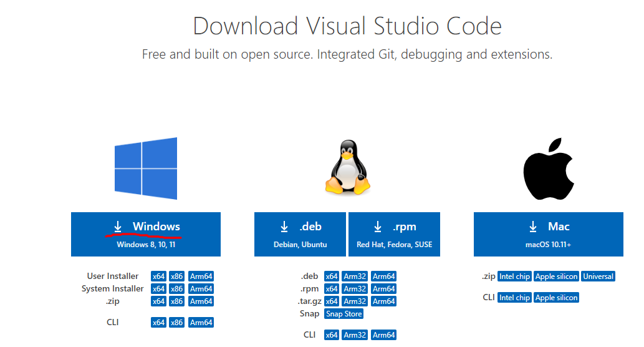Select User Installer Arm64 for Windows

click(x=201, y=276)
